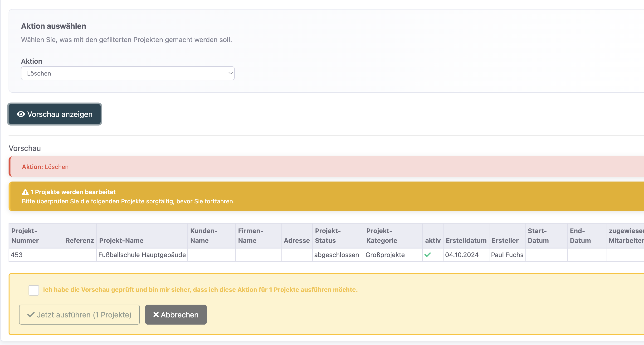Click the Projekt-Name column header

[121, 240]
